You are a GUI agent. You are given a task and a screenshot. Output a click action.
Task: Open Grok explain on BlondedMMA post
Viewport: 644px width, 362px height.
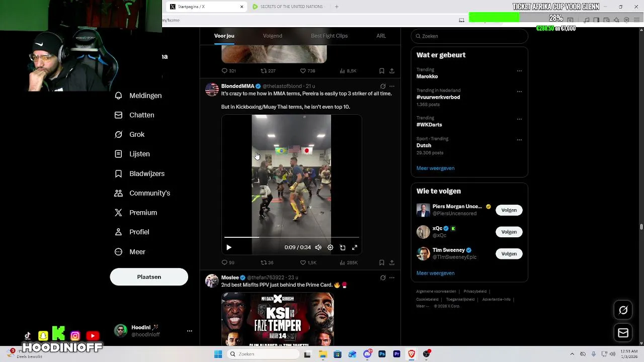(x=383, y=86)
